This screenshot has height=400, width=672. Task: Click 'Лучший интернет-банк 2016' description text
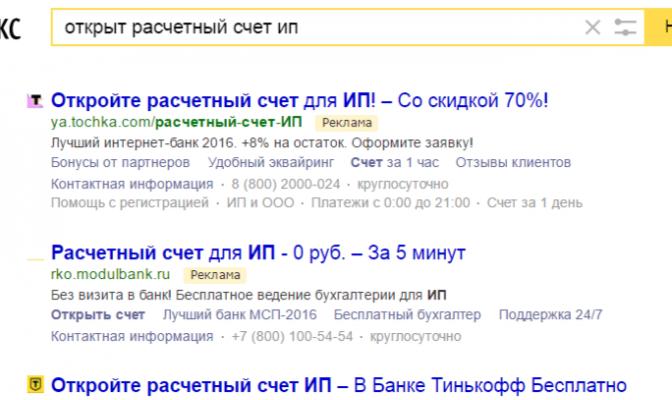pos(144,142)
